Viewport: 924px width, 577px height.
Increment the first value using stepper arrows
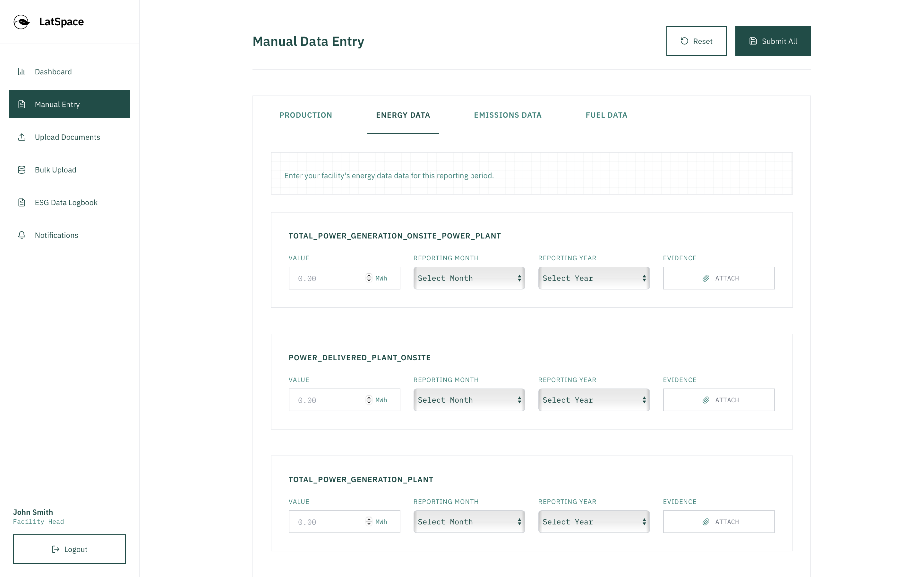369,276
